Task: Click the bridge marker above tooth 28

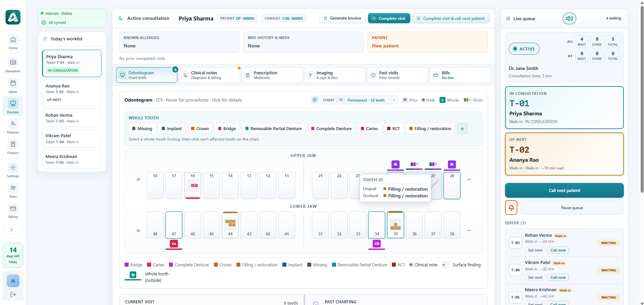Action: 452,164
